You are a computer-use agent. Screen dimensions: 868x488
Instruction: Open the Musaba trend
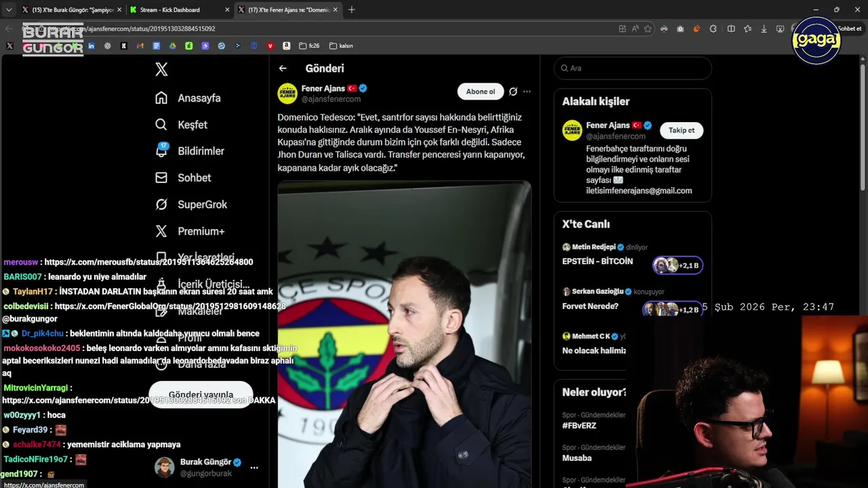click(577, 458)
